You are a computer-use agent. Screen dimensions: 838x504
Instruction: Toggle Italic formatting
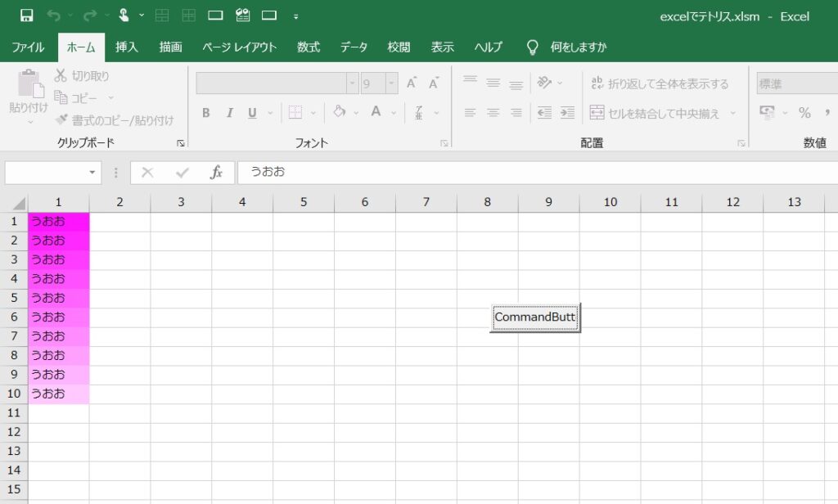click(x=229, y=113)
